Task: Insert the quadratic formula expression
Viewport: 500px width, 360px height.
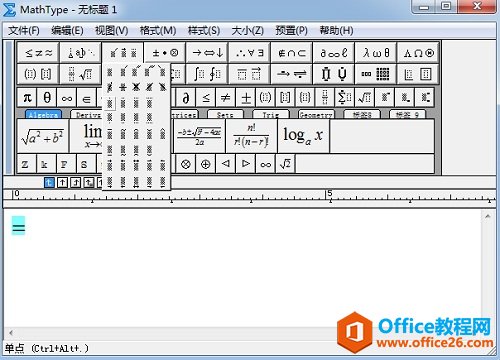Action: click(199, 136)
